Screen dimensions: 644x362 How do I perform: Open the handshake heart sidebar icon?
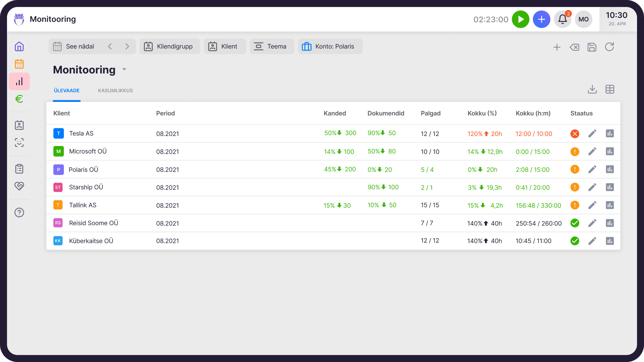pyautogui.click(x=19, y=186)
